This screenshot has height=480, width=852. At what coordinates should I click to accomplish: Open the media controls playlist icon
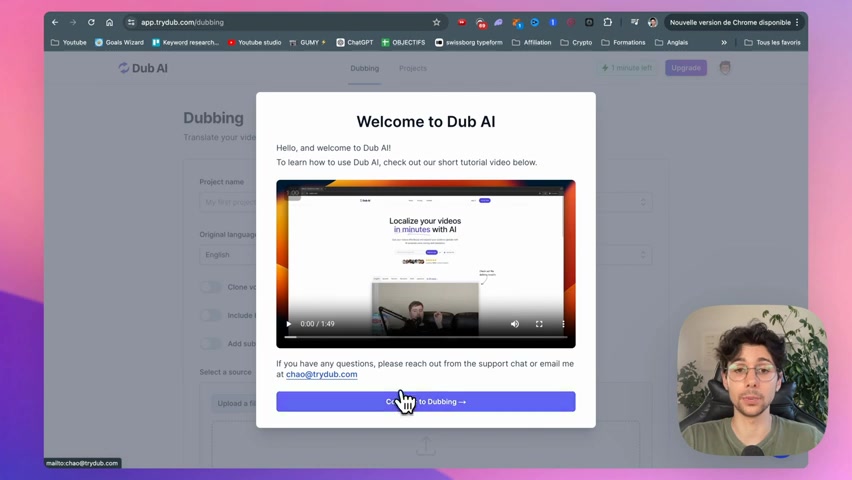[635, 22]
